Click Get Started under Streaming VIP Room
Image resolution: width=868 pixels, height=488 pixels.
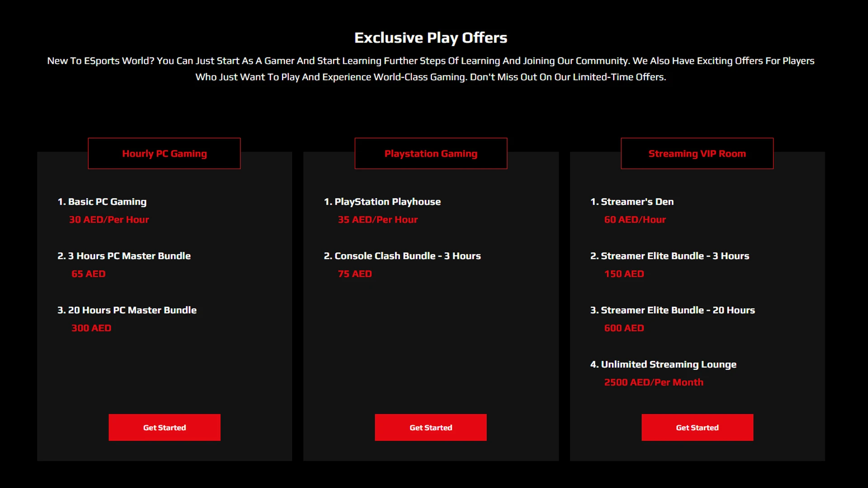[697, 427]
